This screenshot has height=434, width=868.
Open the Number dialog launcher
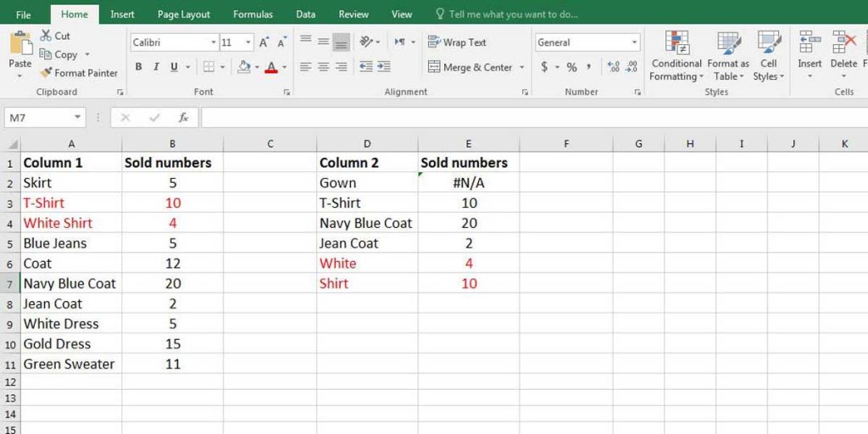point(637,92)
